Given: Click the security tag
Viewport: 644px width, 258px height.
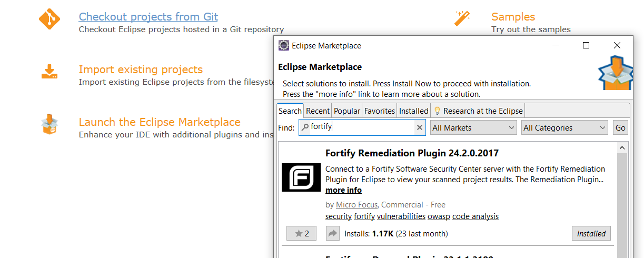Looking at the screenshot, I should (x=339, y=216).
